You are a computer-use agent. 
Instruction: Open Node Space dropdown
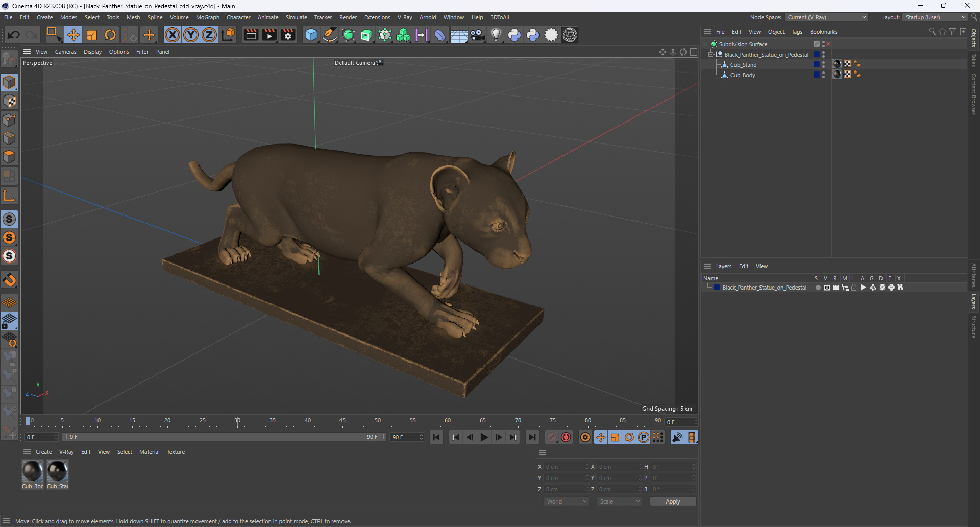[x=826, y=17]
